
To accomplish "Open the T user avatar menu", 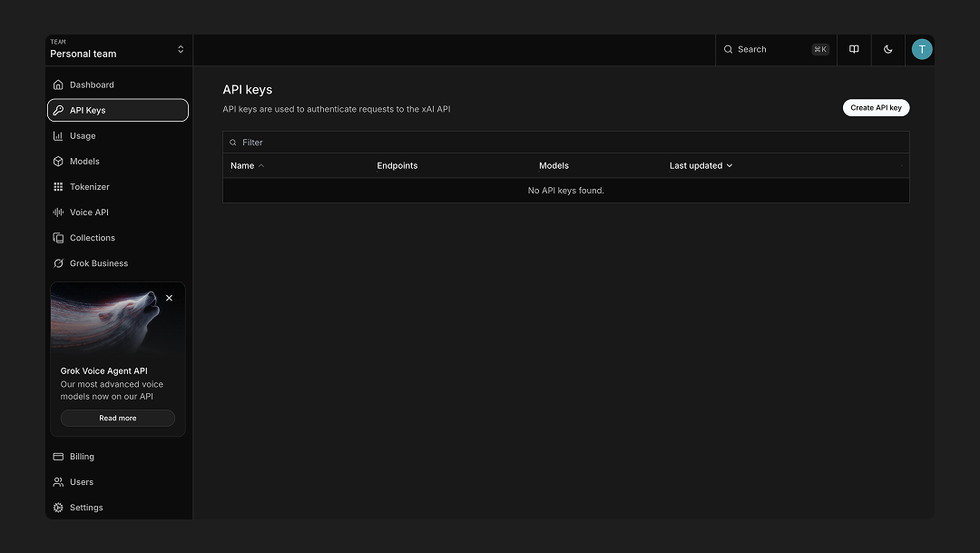I will [922, 49].
